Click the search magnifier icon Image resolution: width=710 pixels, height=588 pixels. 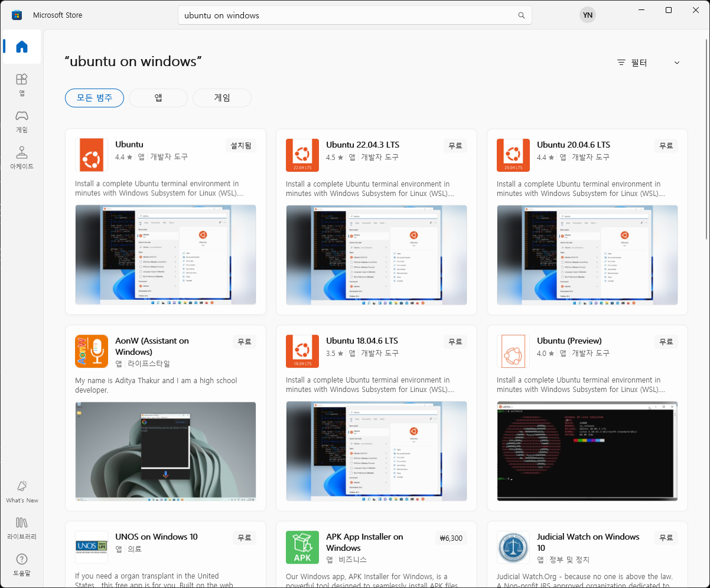521,15
